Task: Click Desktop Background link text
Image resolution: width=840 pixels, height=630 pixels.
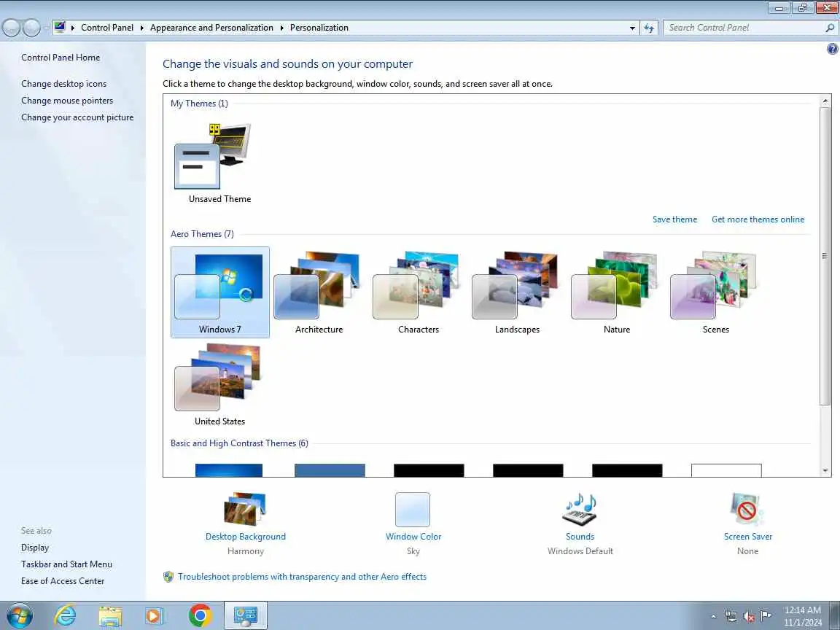Action: (245, 536)
